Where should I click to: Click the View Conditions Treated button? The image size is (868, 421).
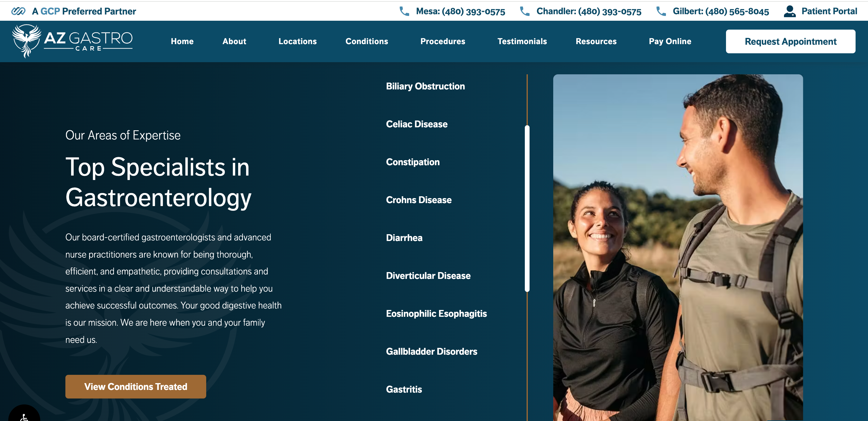pyautogui.click(x=135, y=387)
